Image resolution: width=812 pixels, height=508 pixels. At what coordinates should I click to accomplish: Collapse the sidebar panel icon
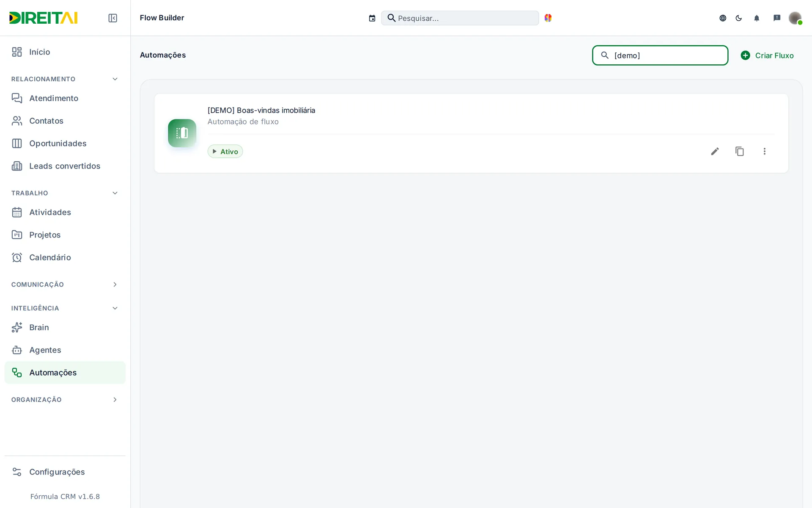[112, 18]
